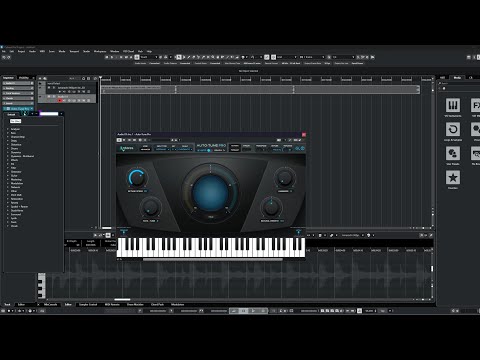The image size is (480, 360).
Task: Click the Default collection button in plugin selector
Action: pyautogui.click(x=11, y=114)
